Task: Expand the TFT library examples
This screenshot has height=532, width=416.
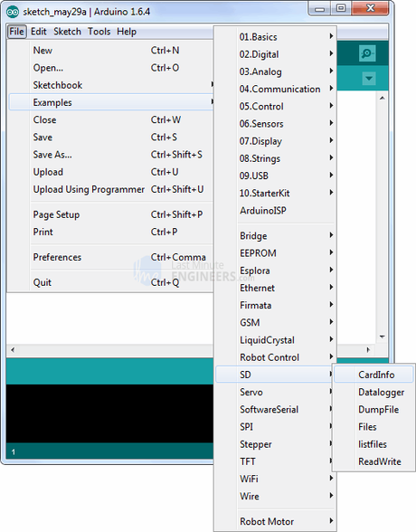Action: coord(275,461)
